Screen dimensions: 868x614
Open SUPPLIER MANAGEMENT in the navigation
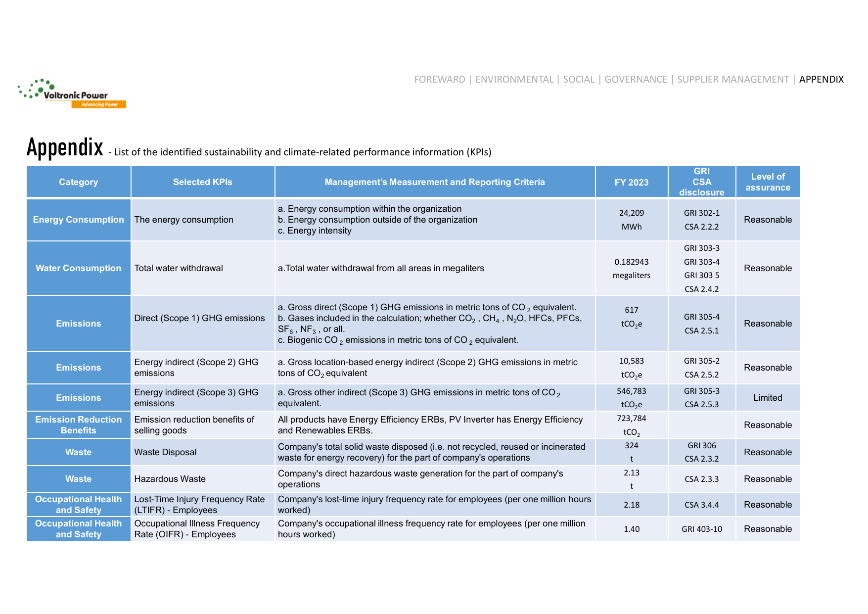[733, 79]
